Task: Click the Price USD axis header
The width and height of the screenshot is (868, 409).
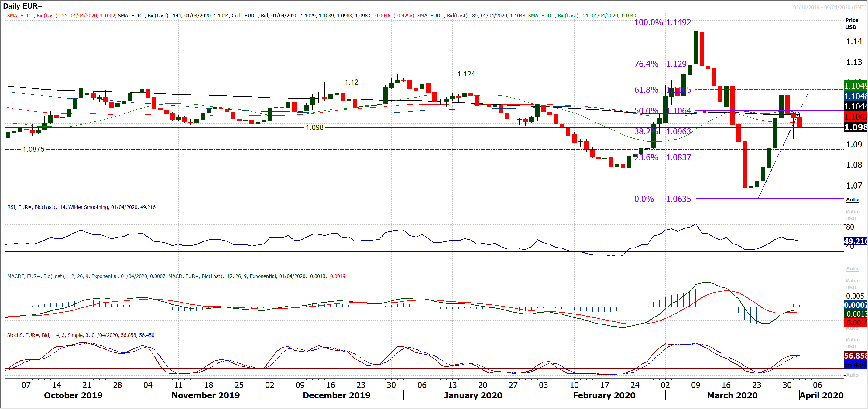Action: click(852, 24)
